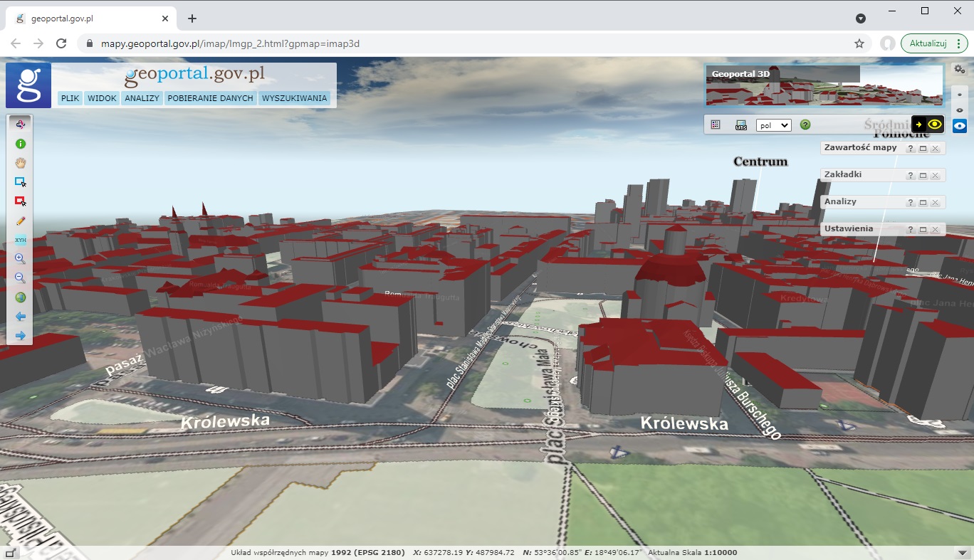Screen dimensions: 974x560
Task: Open help for Zakładki panel
Action: 910,175
